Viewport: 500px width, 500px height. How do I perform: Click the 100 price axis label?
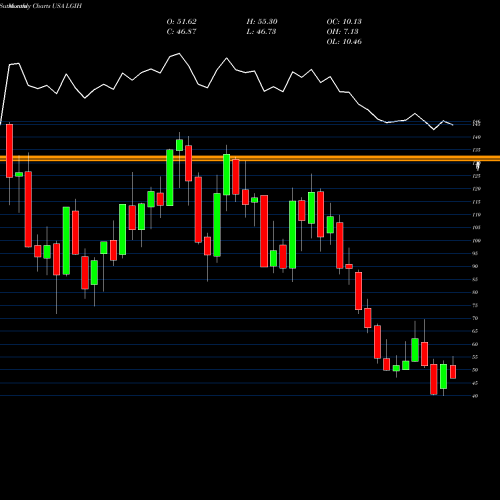click(x=477, y=240)
